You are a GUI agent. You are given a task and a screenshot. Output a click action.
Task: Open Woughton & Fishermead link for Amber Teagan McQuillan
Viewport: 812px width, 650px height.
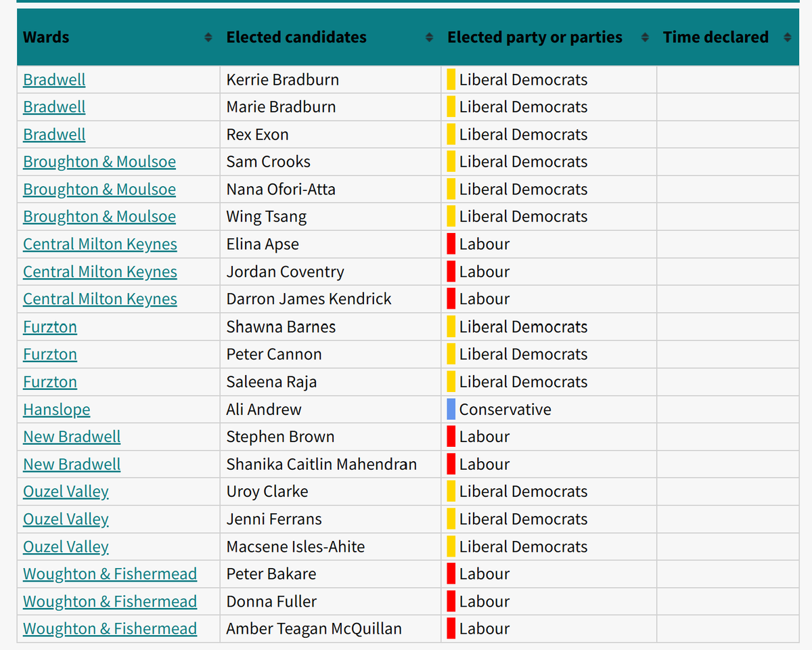[110, 629]
